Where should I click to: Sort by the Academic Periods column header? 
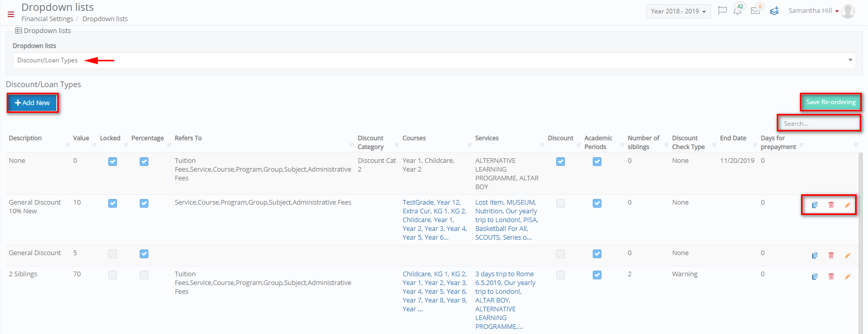[x=598, y=142]
